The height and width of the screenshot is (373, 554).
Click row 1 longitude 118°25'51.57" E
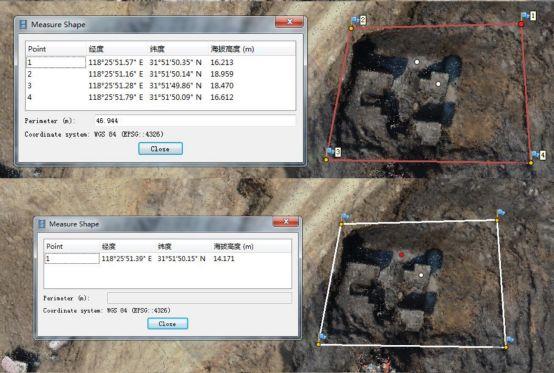click(x=116, y=63)
